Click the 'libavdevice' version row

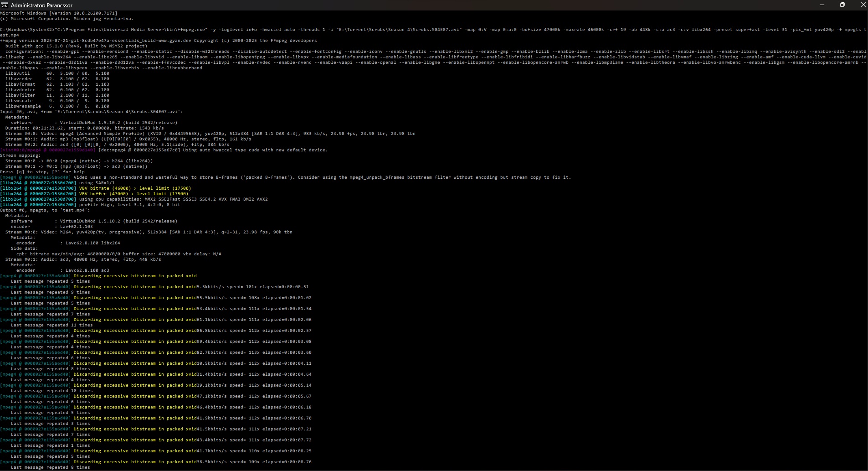tap(57, 90)
